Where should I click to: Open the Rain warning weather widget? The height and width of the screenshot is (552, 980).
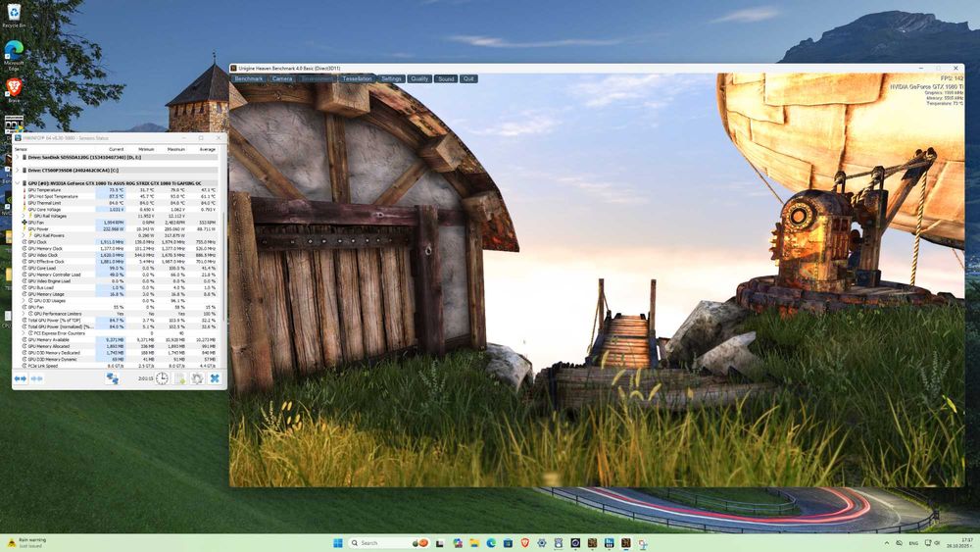(26, 542)
